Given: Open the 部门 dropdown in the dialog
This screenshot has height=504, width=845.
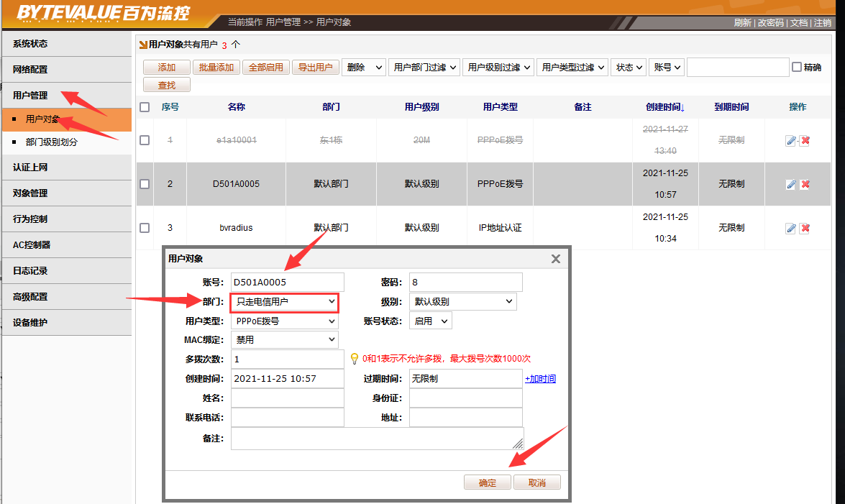Looking at the screenshot, I should pos(285,302).
